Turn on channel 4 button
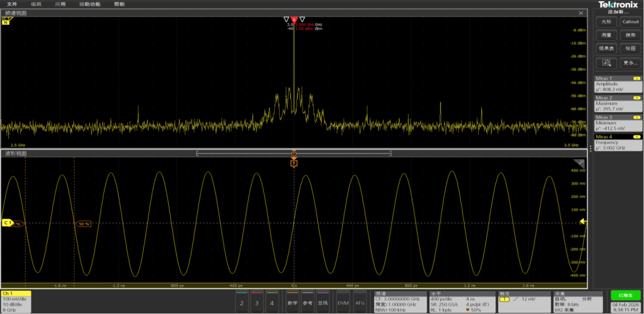The image size is (644, 314). (x=272, y=301)
